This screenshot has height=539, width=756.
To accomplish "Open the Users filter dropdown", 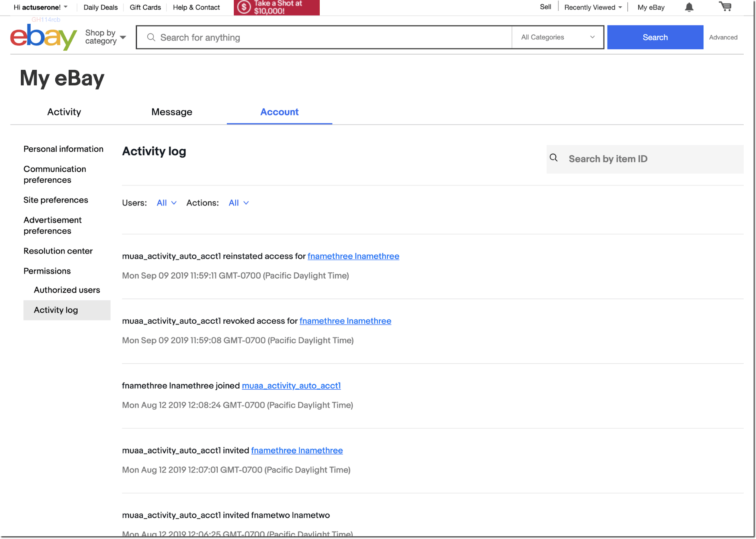I will (166, 203).
